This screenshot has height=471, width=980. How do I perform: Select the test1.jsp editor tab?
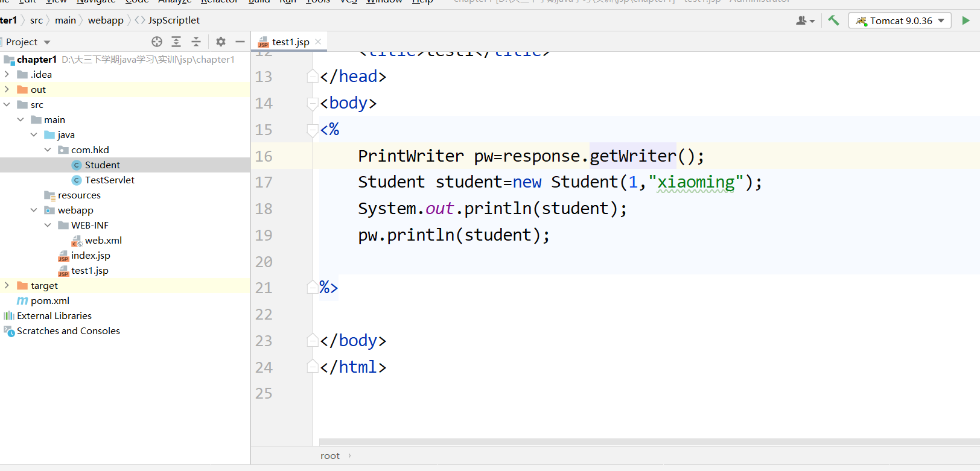point(290,42)
